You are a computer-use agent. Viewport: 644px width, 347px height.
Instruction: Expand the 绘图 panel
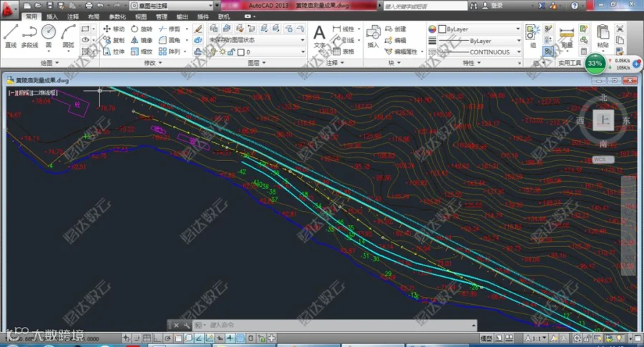point(49,63)
